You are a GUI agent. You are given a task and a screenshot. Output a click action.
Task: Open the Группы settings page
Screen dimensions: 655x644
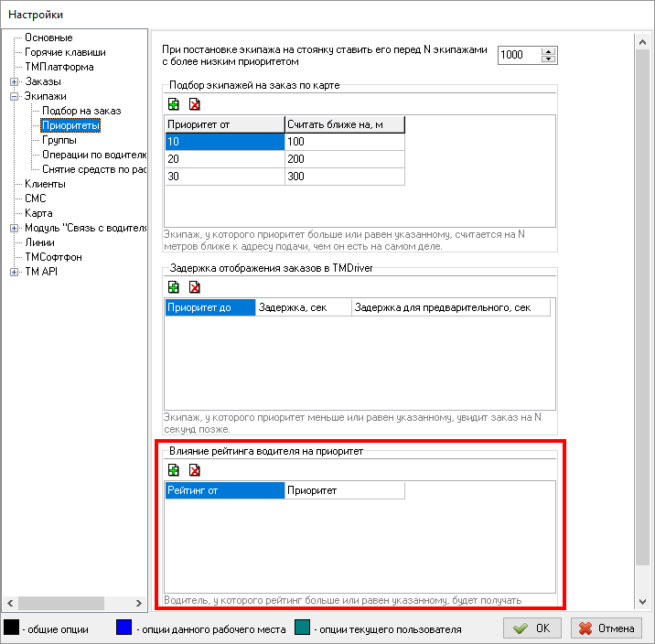coord(59,140)
